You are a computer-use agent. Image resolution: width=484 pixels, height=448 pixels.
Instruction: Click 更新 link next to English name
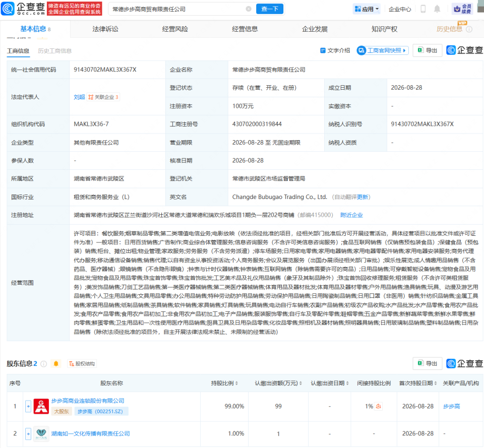pos(362,197)
